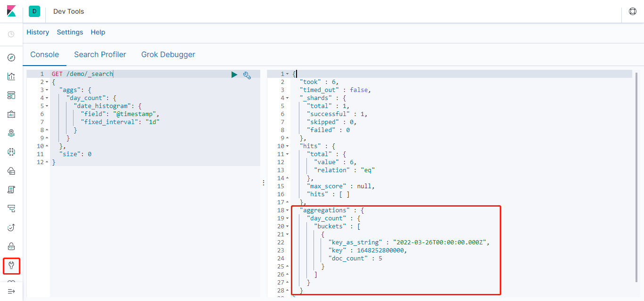Screen dimensions: 644x301
Task: Switch to the Search Profiler tab
Action: 100,55
